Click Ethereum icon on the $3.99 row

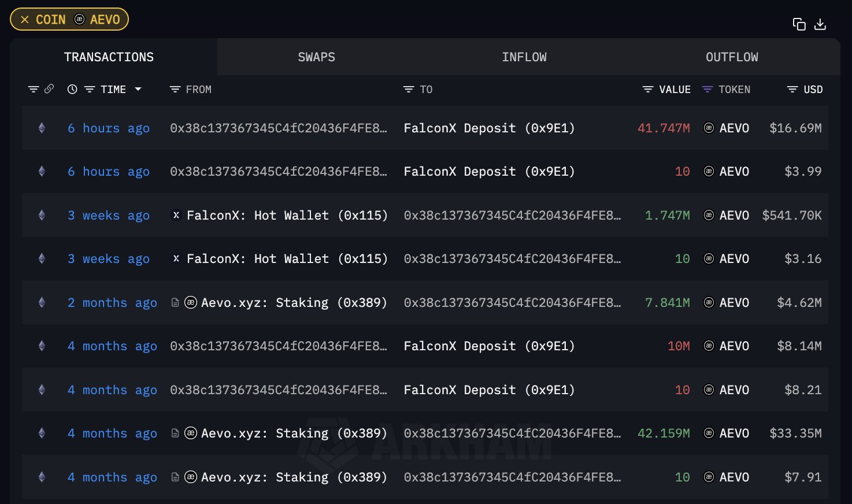point(42,171)
